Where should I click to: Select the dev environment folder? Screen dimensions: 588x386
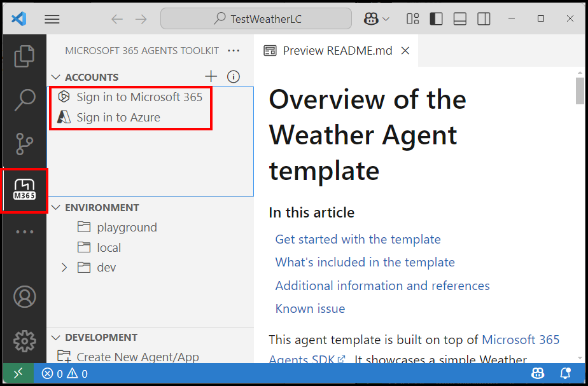(97, 268)
